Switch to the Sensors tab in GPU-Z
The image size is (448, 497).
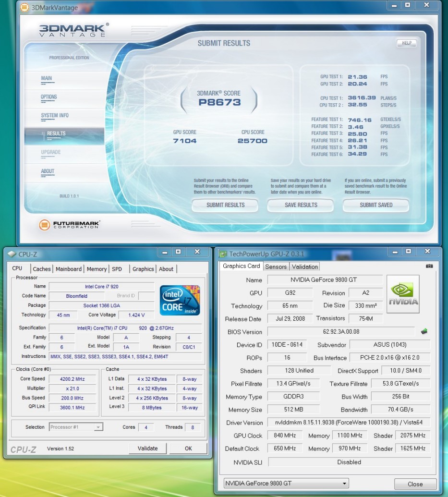tap(276, 267)
